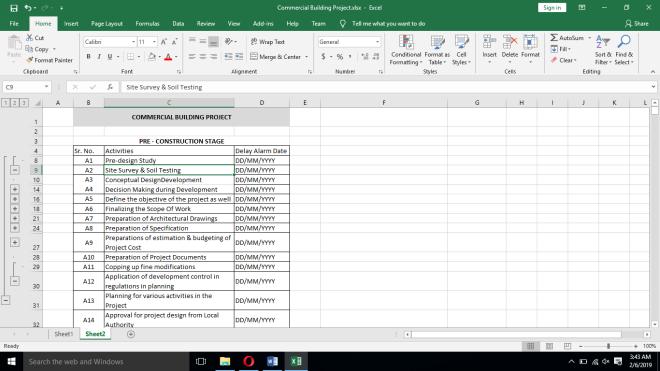Apply Percent Style

pyautogui.click(x=340, y=57)
